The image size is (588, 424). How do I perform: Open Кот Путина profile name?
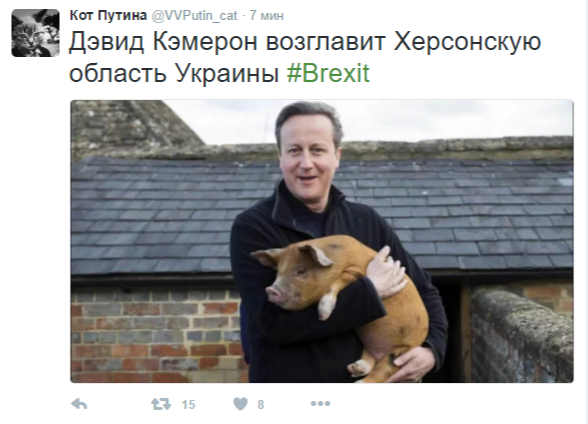coord(108,15)
